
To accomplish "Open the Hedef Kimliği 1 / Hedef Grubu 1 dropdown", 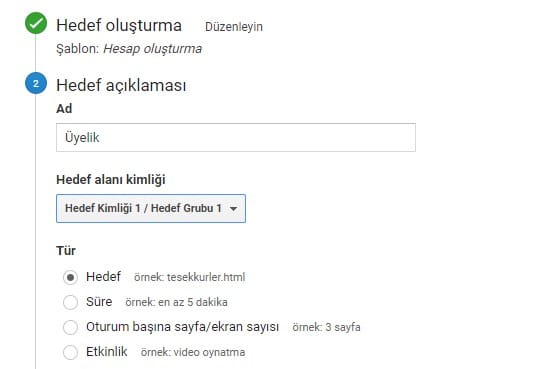I will (151, 208).
